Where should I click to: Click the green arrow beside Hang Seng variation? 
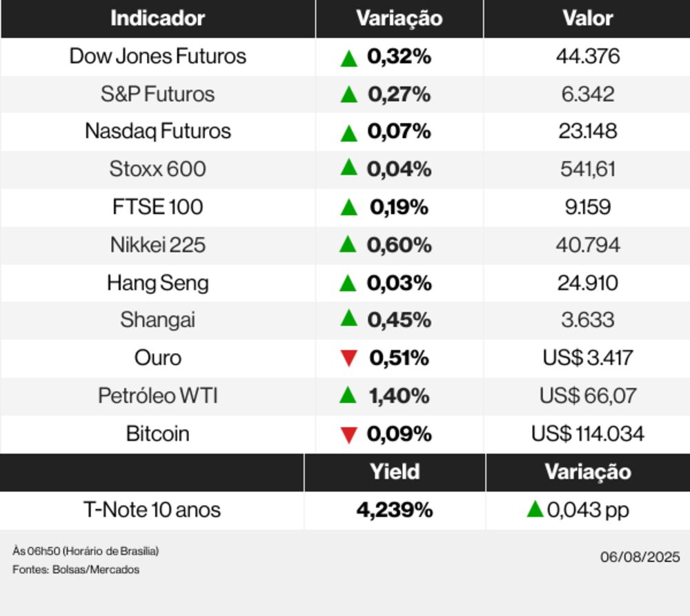pos(348,283)
